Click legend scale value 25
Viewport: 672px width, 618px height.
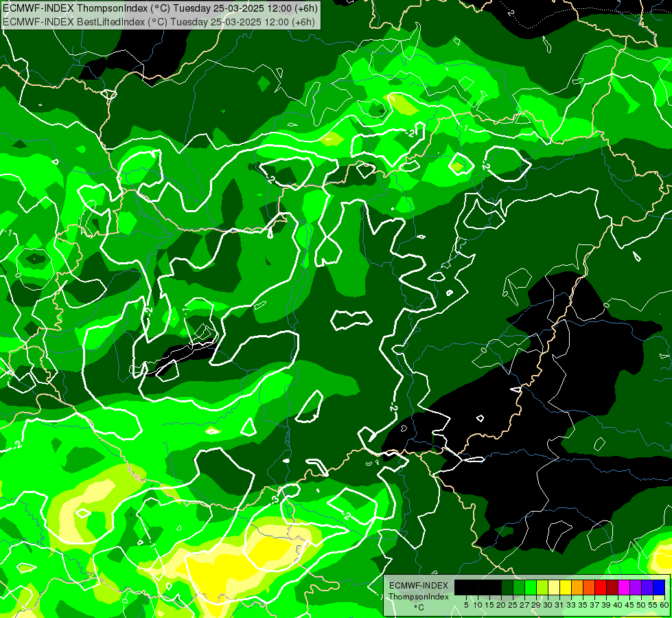click(x=513, y=605)
